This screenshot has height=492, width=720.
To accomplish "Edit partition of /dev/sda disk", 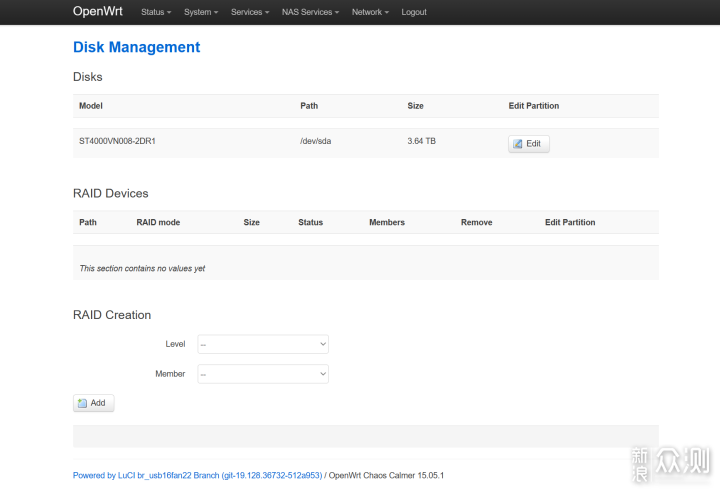I will 529,144.
